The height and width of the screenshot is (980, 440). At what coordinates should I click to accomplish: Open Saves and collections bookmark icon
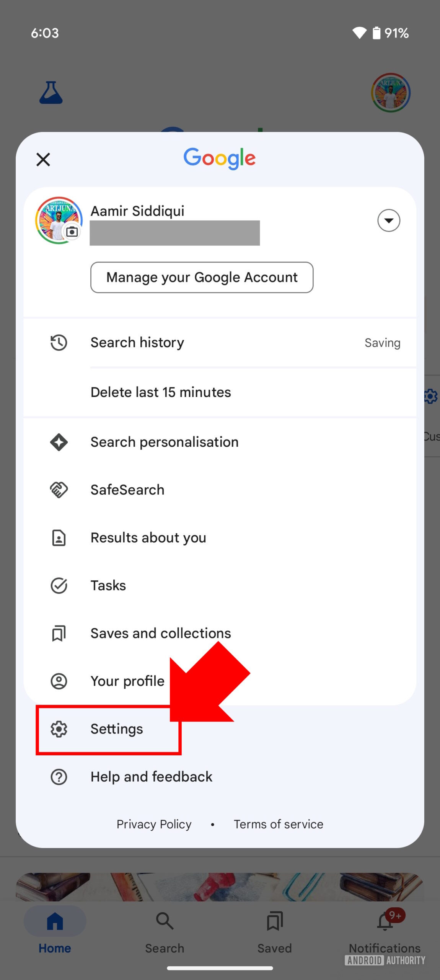[59, 634]
